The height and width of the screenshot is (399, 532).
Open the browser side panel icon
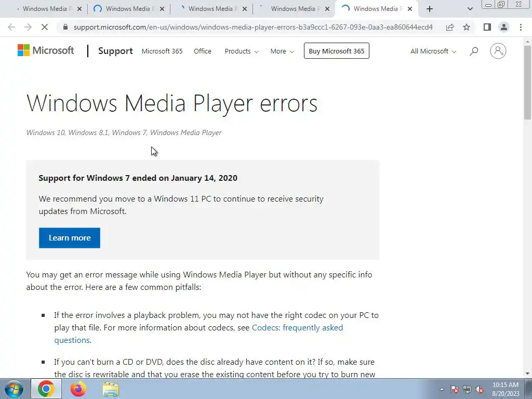pyautogui.click(x=487, y=27)
